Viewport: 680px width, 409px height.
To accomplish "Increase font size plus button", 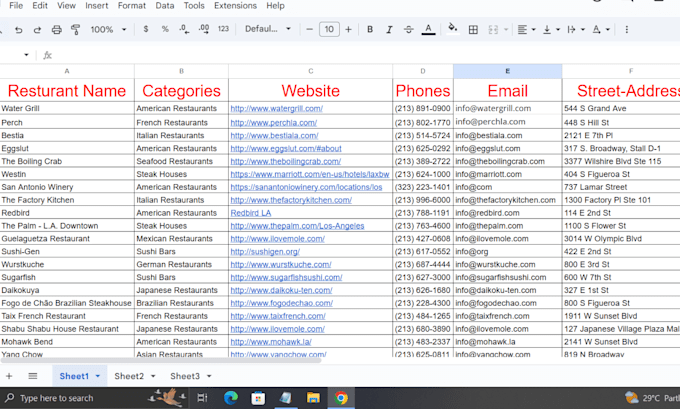I will point(348,29).
